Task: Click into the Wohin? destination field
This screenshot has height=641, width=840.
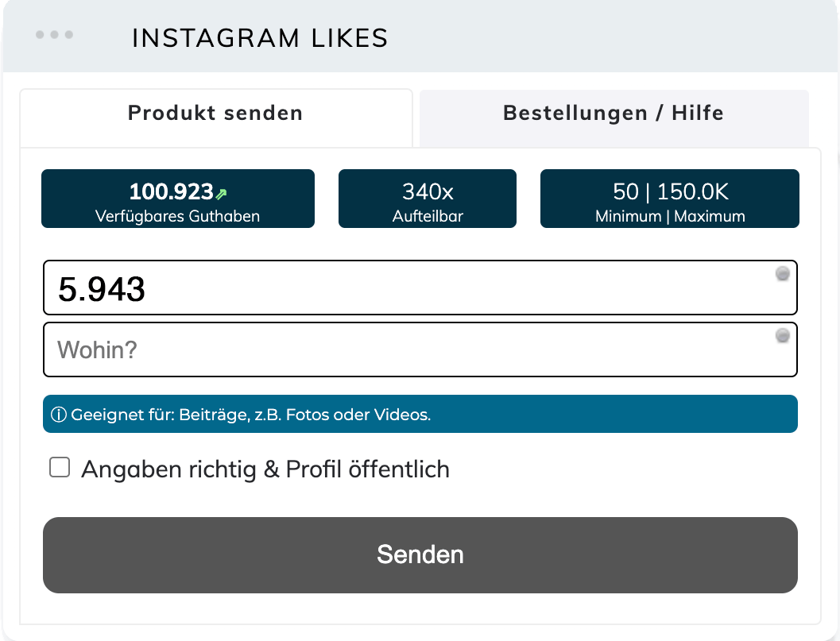Action: (420, 349)
